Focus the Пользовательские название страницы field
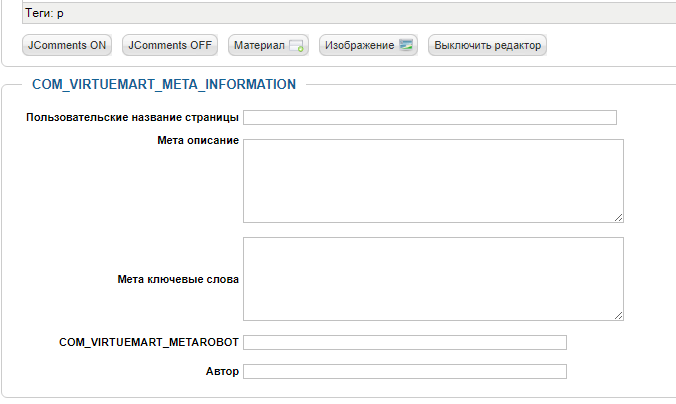 430,117
